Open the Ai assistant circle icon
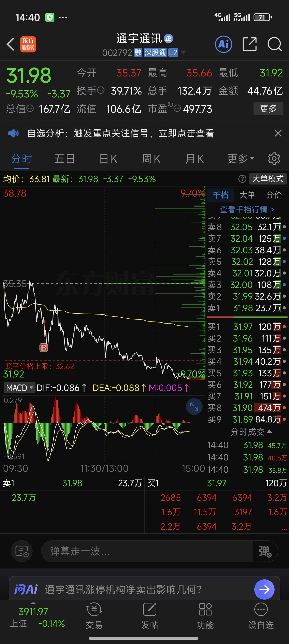This screenshot has width=289, height=644. (223, 44)
